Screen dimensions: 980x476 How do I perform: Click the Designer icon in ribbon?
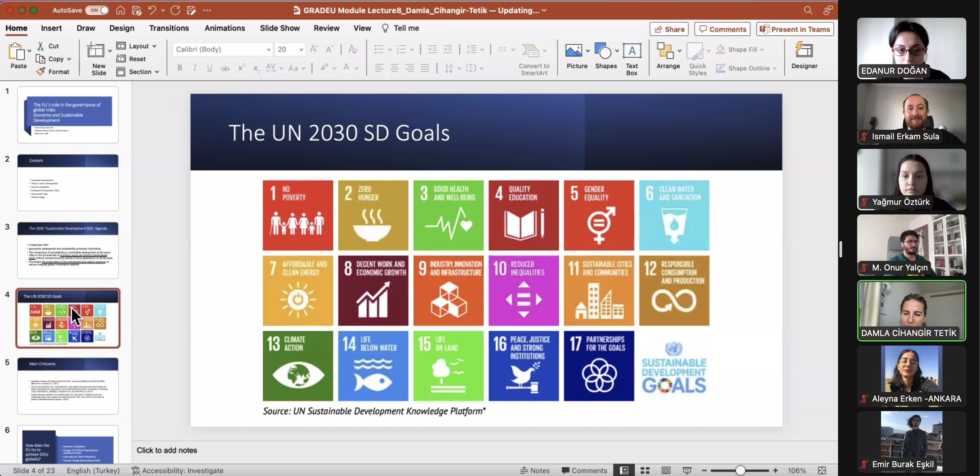(x=804, y=51)
